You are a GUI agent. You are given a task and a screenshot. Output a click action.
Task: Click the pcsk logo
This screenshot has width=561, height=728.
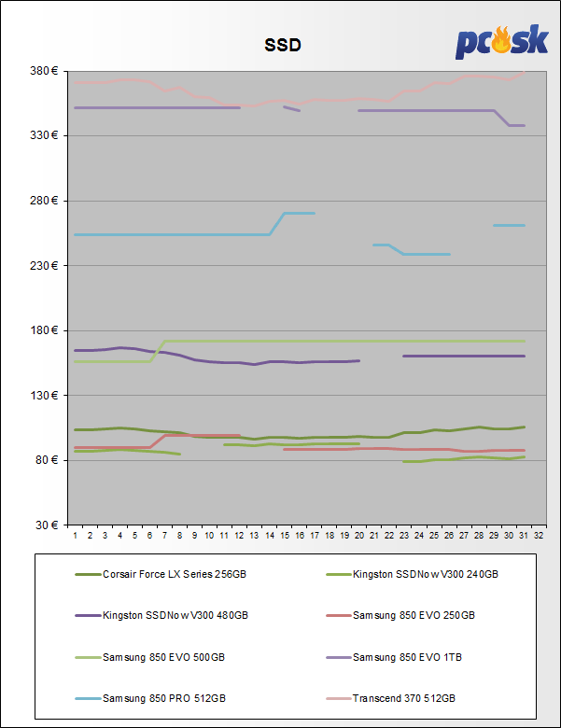[x=501, y=42]
